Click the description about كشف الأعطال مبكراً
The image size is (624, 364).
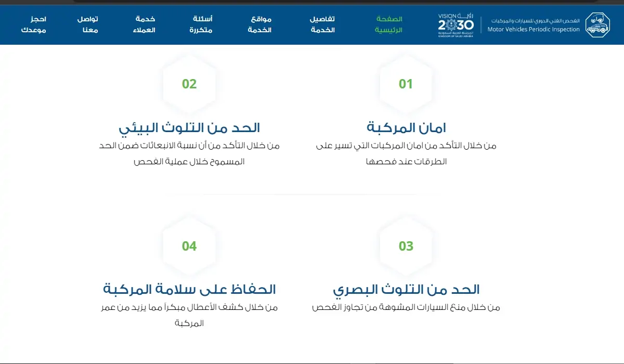[189, 316]
